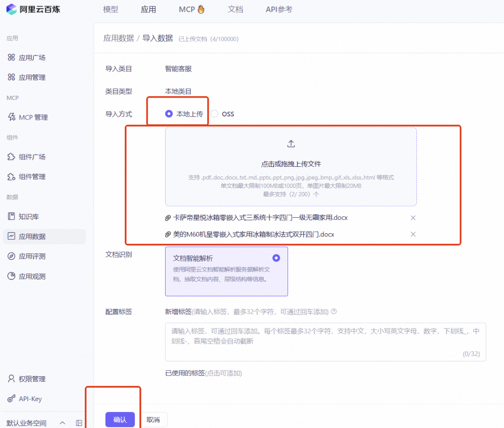
Task: Click the 确认 button
Action: (120, 419)
